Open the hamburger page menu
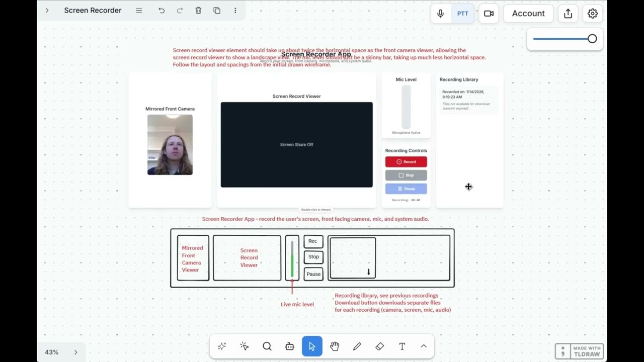The height and width of the screenshot is (362, 644). tap(139, 10)
